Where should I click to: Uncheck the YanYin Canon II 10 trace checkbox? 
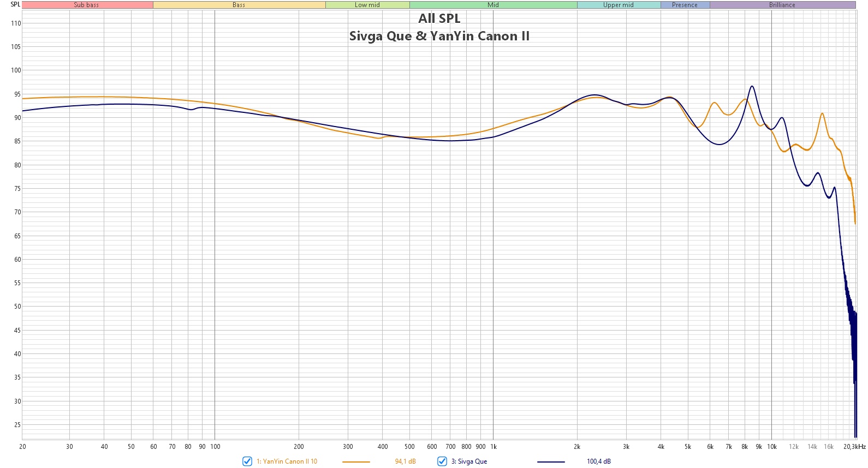click(247, 461)
